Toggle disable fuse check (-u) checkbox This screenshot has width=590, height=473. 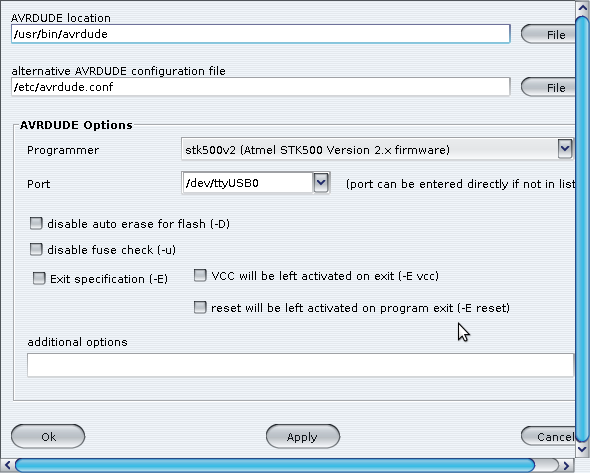point(36,249)
